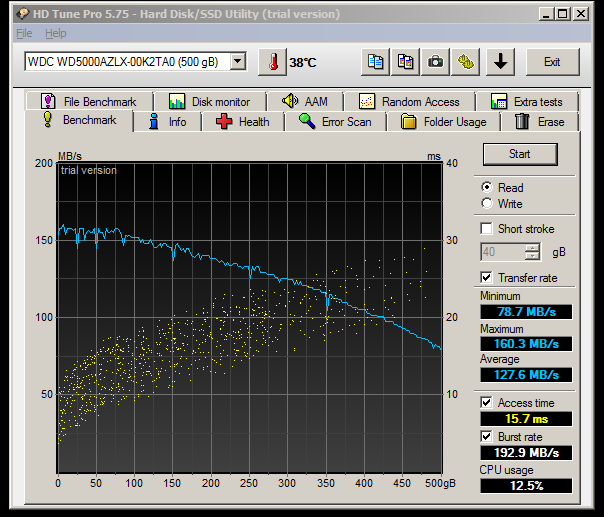604x517 pixels.
Task: Click the thermometer temperature icon
Action: coord(271,62)
